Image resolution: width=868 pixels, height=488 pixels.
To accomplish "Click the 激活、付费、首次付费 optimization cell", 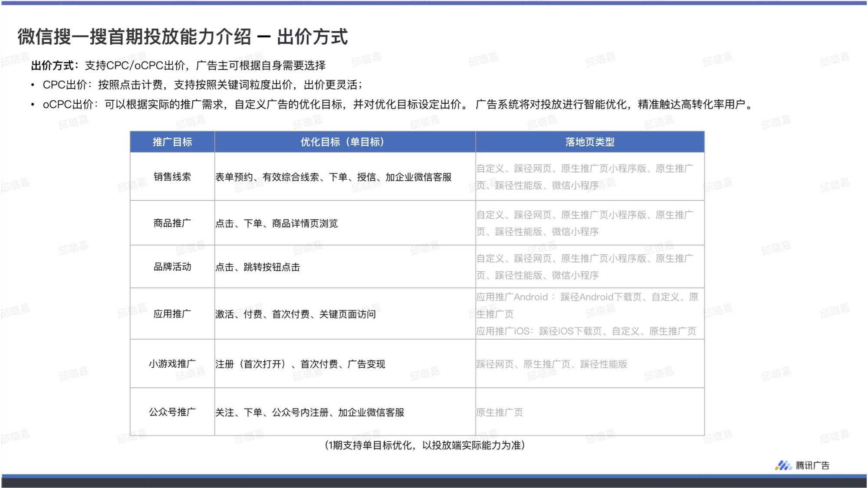I will (296, 314).
